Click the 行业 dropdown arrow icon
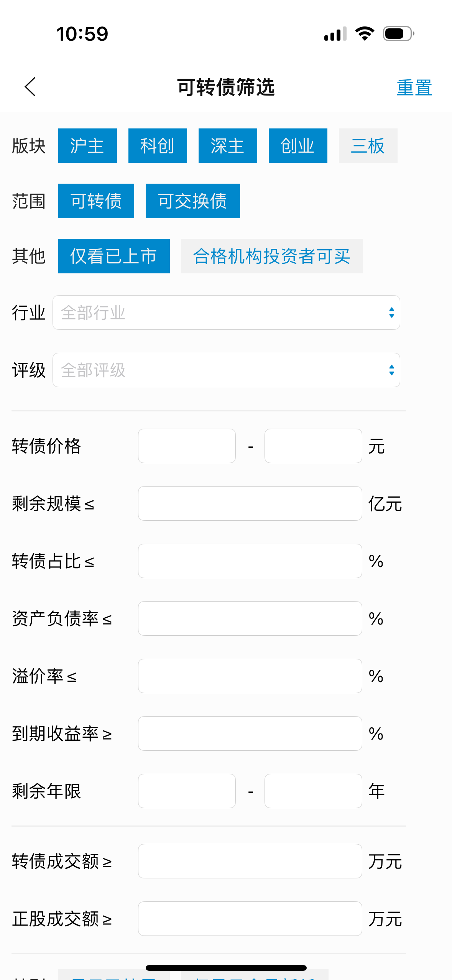Viewport: 452px width, 980px height. coord(391,312)
